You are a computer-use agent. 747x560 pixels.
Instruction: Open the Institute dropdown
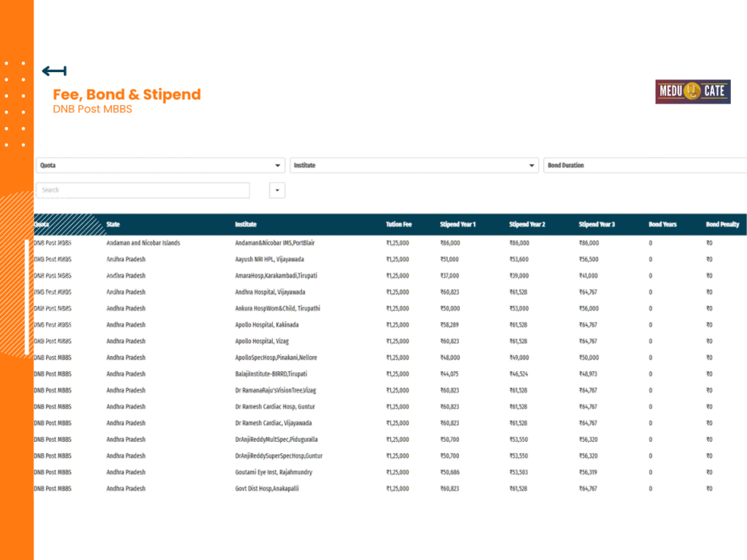[414, 166]
